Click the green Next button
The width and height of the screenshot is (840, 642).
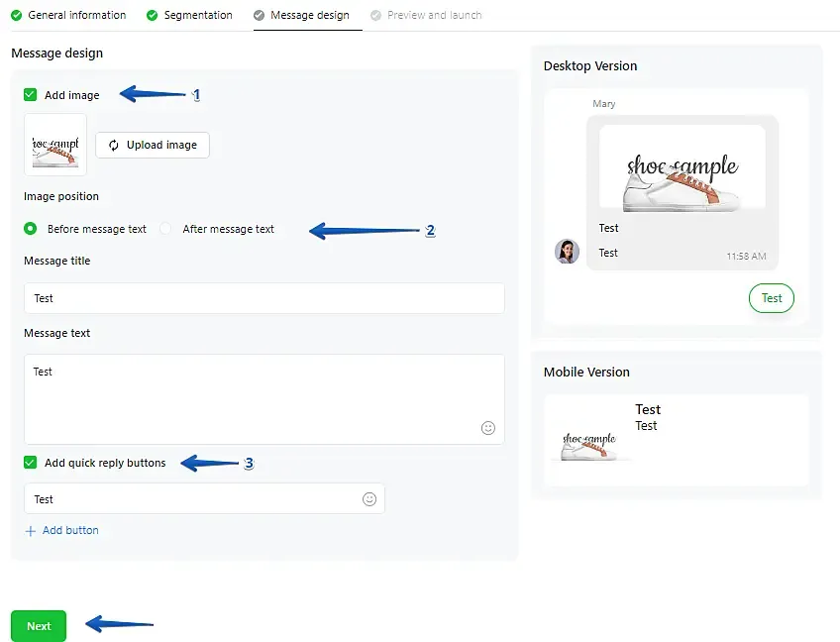pyautogui.click(x=39, y=625)
